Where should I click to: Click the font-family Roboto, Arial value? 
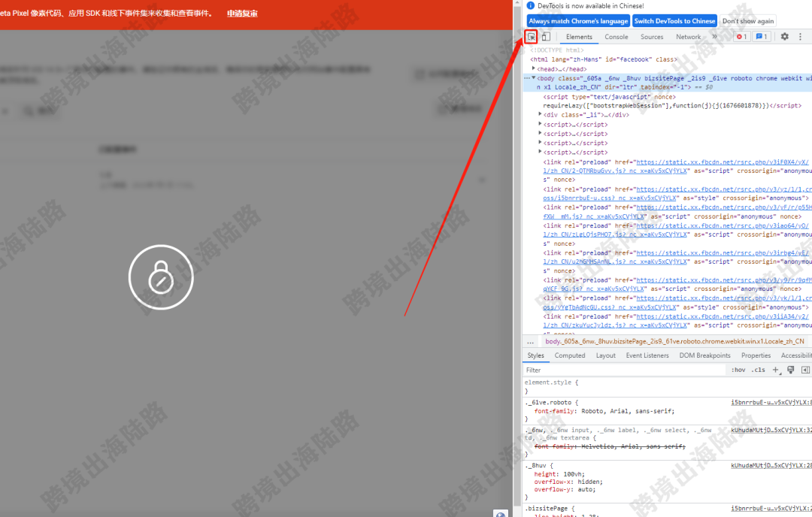click(x=628, y=411)
